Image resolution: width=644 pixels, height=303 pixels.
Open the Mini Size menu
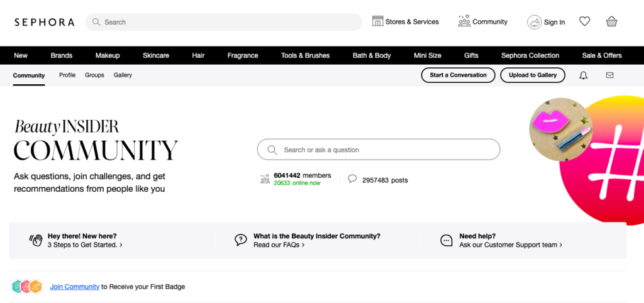(428, 55)
